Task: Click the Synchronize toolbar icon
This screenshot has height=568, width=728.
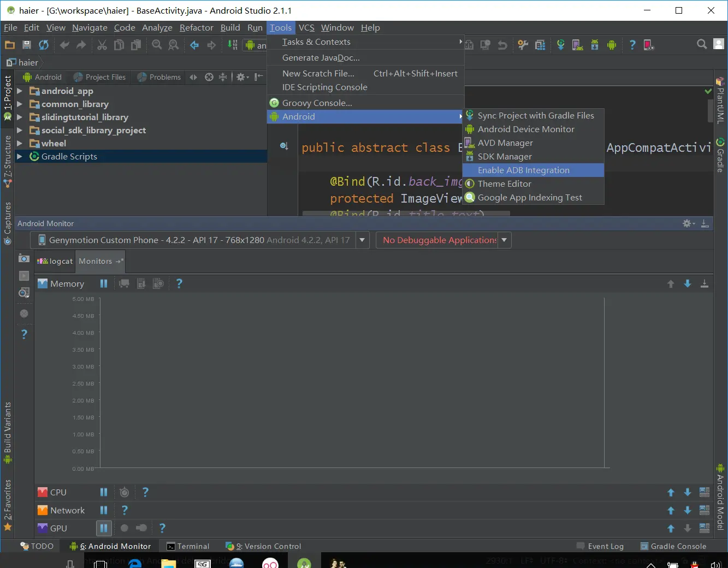Action: [x=44, y=45]
